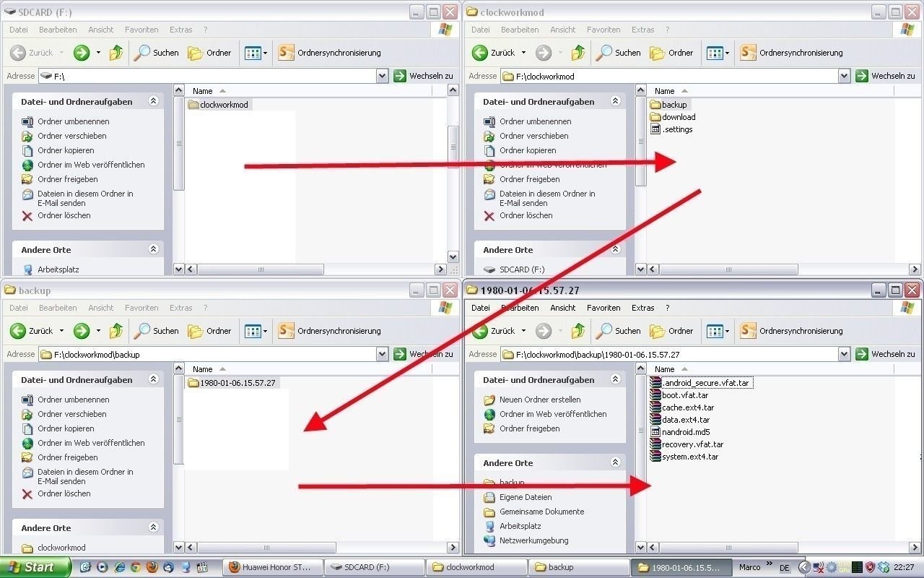Screen dimensions: 924x578
Task: Select the .settings file in clockworkmod window
Action: tap(677, 129)
